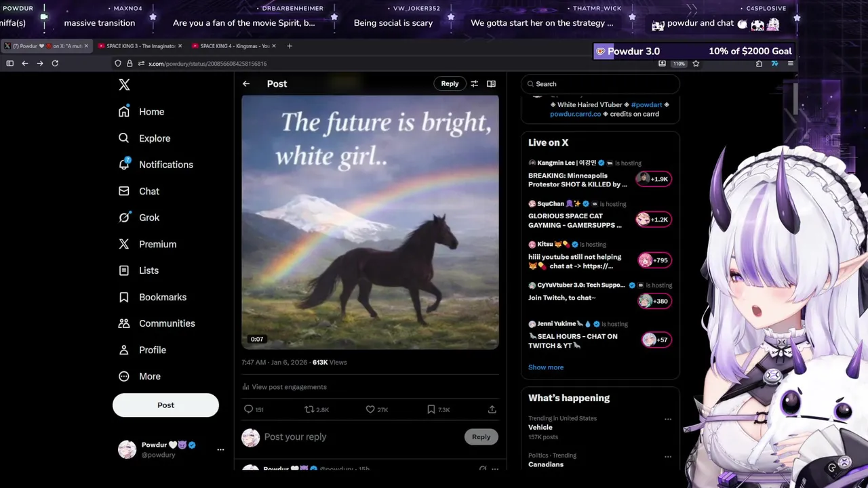Open the browser hamburger menu
Screen dimensions: 868x488
click(791, 64)
